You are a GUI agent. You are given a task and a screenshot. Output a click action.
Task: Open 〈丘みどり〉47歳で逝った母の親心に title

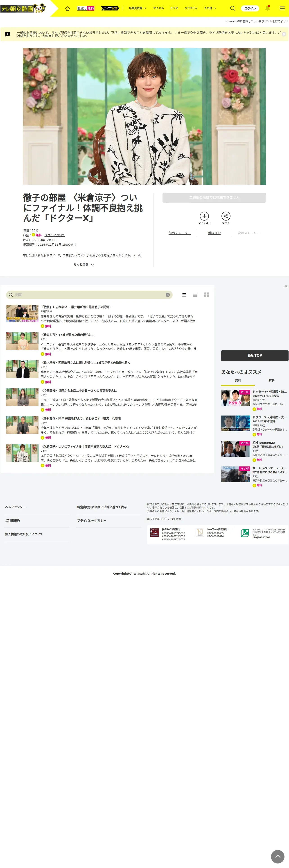(68, 335)
